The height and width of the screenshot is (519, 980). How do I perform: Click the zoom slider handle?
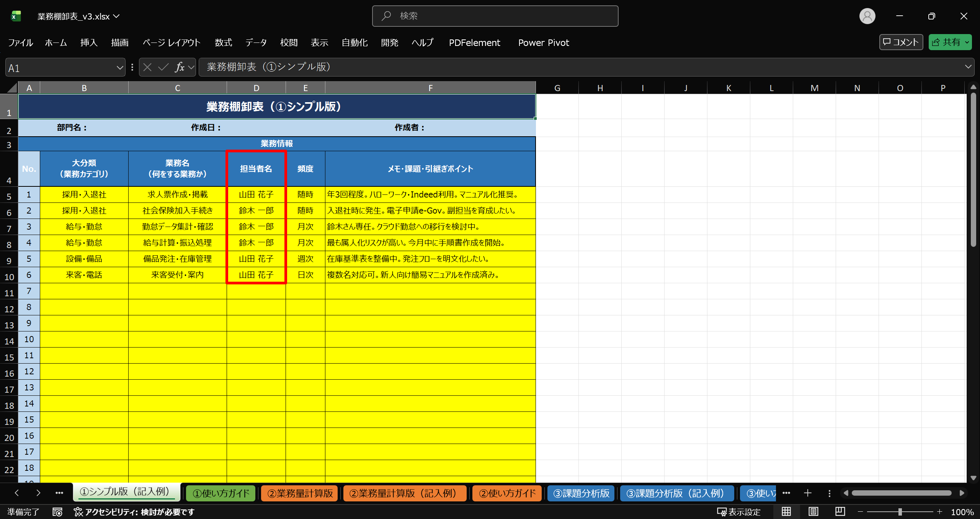(900, 512)
